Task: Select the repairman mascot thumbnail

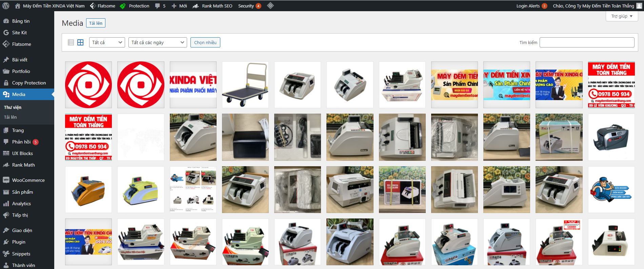Action: click(x=611, y=190)
